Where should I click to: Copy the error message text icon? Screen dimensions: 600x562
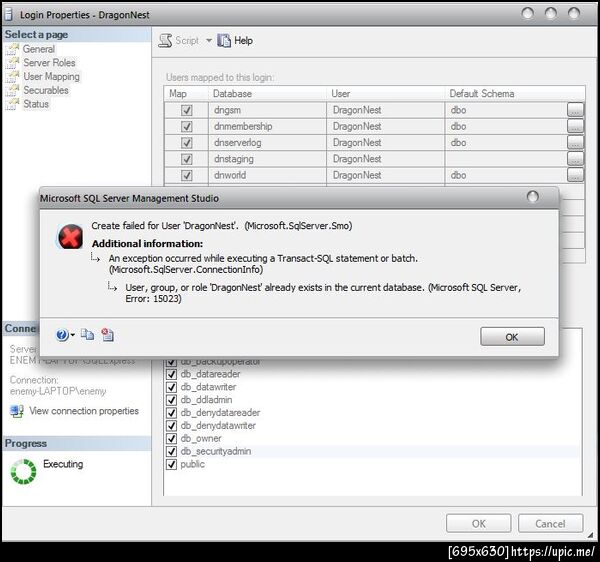coord(88,335)
